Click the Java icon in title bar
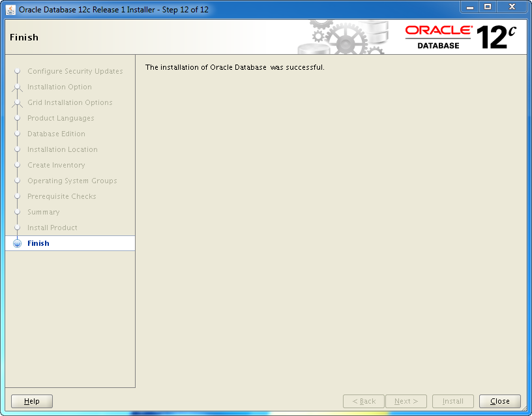The image size is (532, 416). pos(10,10)
